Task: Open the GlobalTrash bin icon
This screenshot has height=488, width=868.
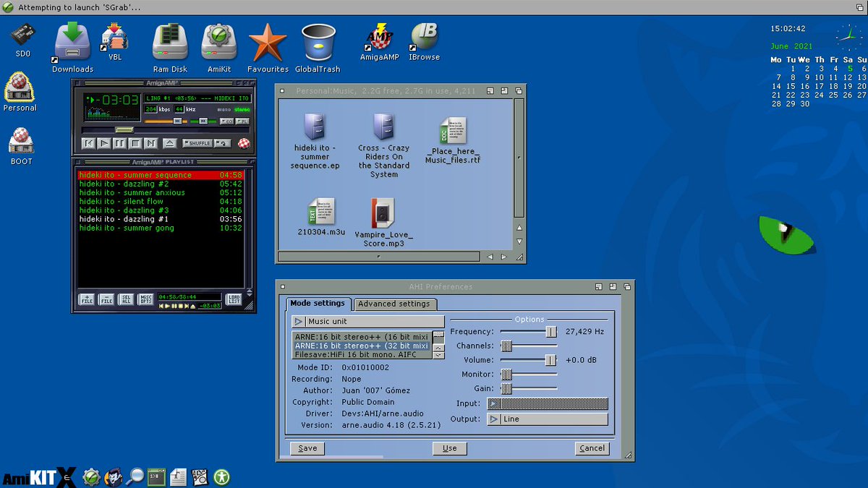Action: coord(318,43)
